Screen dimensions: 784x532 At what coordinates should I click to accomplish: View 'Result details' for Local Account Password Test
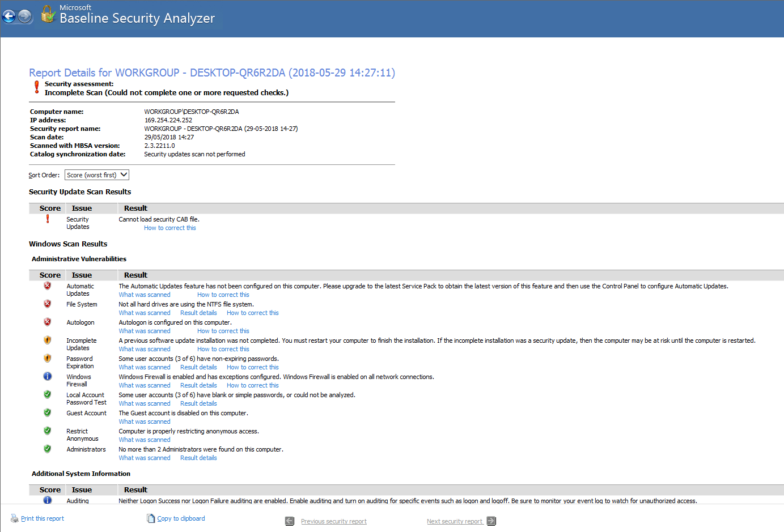coord(198,403)
